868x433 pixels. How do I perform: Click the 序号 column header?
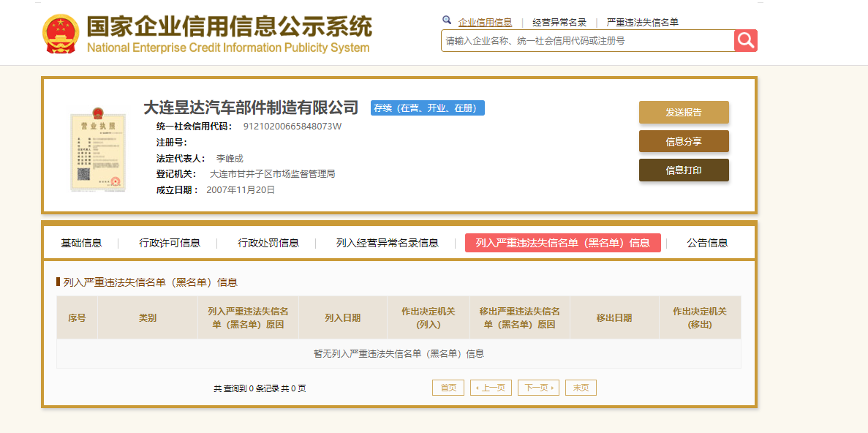[77, 318]
